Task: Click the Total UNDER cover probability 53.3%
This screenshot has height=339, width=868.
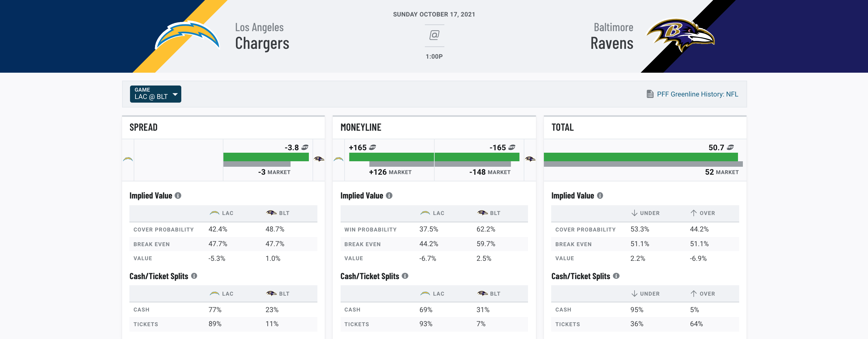Action: point(639,229)
